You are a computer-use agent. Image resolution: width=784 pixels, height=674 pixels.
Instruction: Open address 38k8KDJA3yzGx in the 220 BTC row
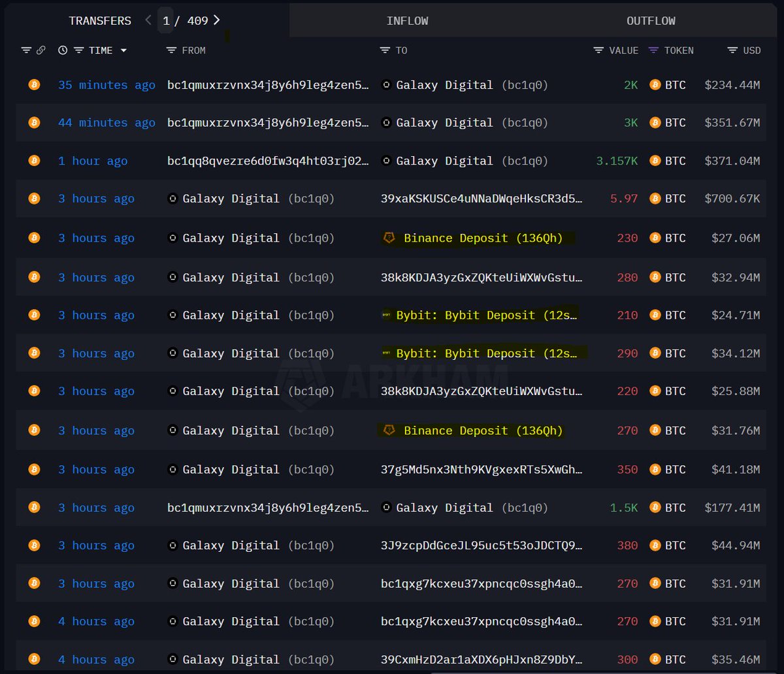tap(482, 391)
